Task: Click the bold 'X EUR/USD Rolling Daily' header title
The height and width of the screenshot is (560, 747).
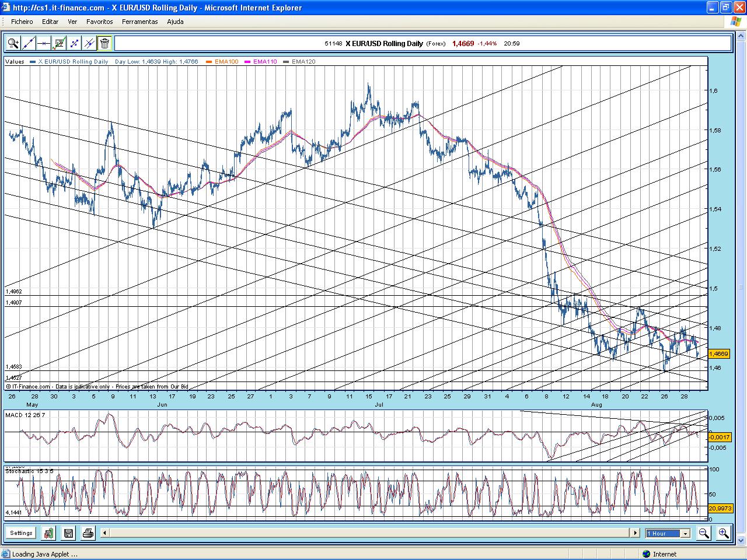Action: tap(384, 44)
